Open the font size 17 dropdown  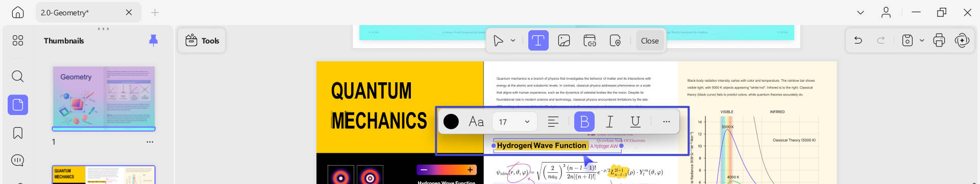click(514, 122)
